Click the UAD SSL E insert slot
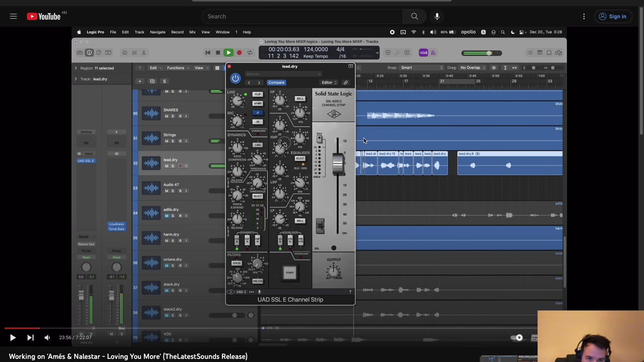The width and height of the screenshot is (644, 362). point(86,161)
